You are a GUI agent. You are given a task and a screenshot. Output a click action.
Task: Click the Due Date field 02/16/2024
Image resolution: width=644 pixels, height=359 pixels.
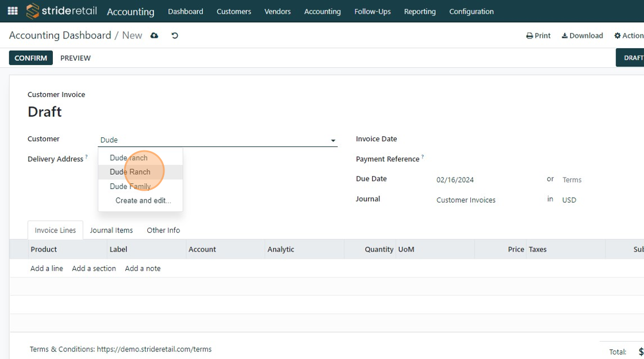coord(455,180)
